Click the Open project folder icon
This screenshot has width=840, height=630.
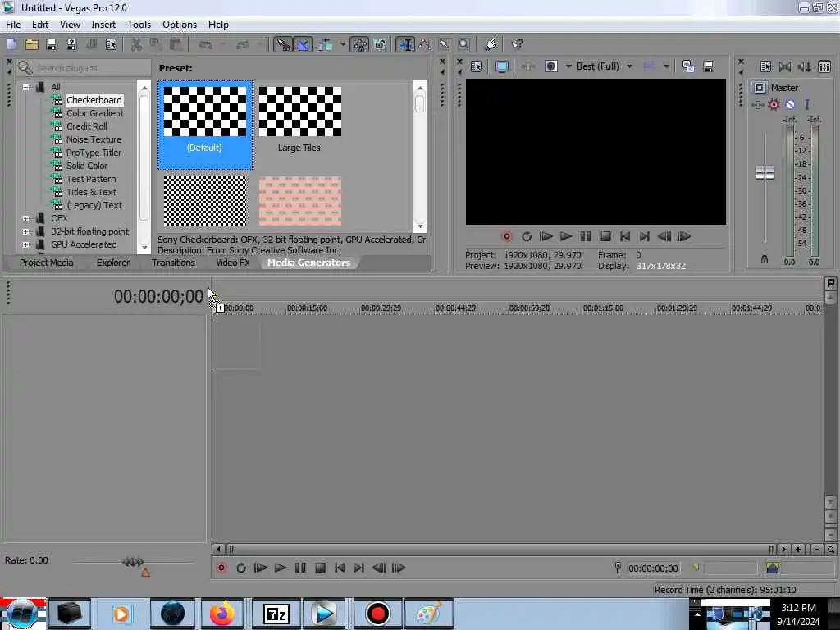pyautogui.click(x=32, y=44)
